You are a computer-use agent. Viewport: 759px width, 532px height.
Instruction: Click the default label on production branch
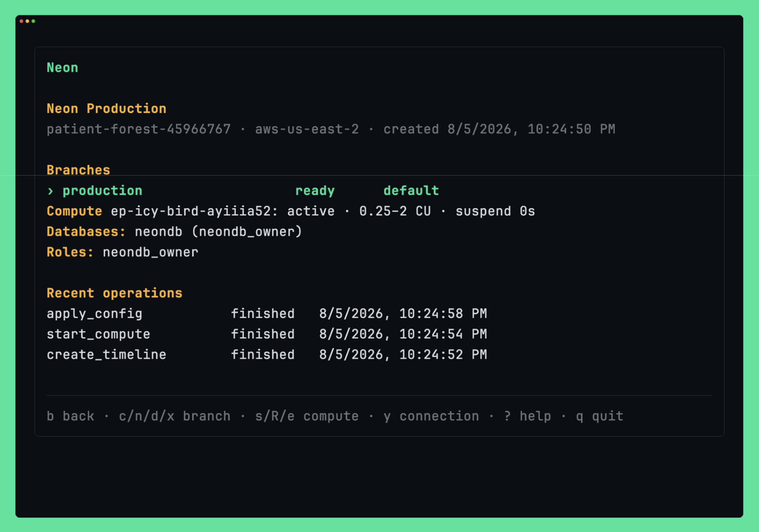[x=411, y=191]
